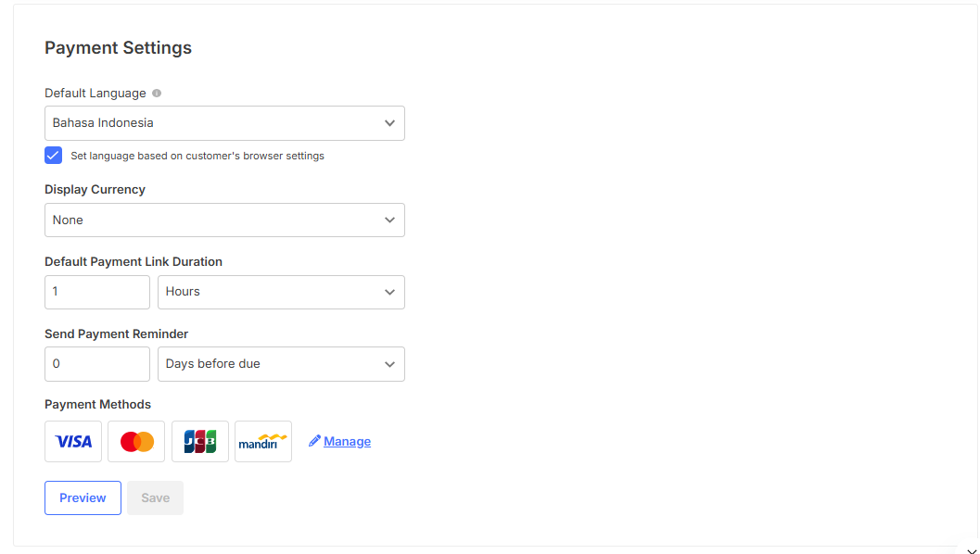Click the Visa payment method icon
The image size is (980, 554).
point(73,441)
